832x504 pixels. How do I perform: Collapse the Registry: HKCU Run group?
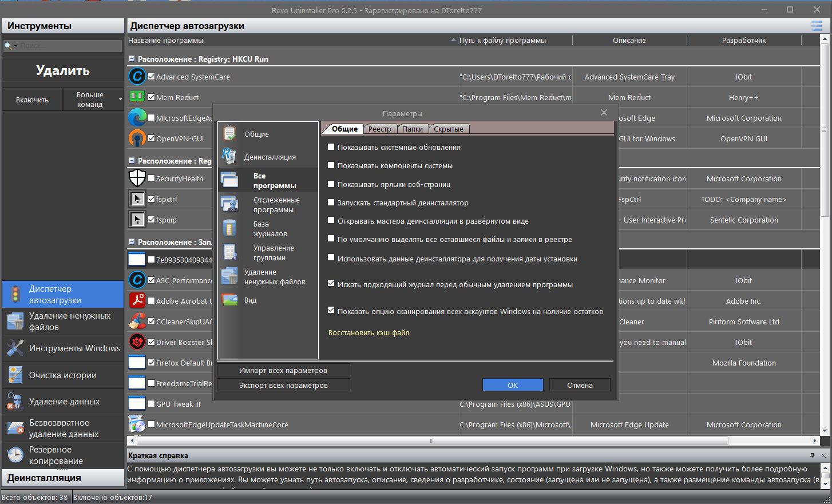(x=132, y=59)
